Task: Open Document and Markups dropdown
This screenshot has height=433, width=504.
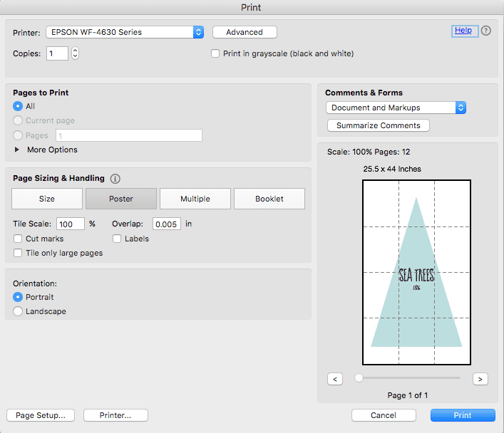Action: (x=396, y=108)
